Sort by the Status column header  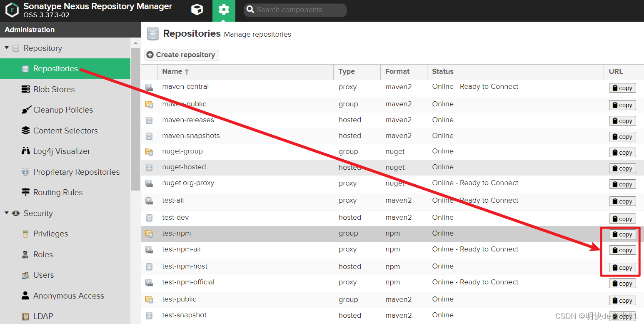(515, 72)
